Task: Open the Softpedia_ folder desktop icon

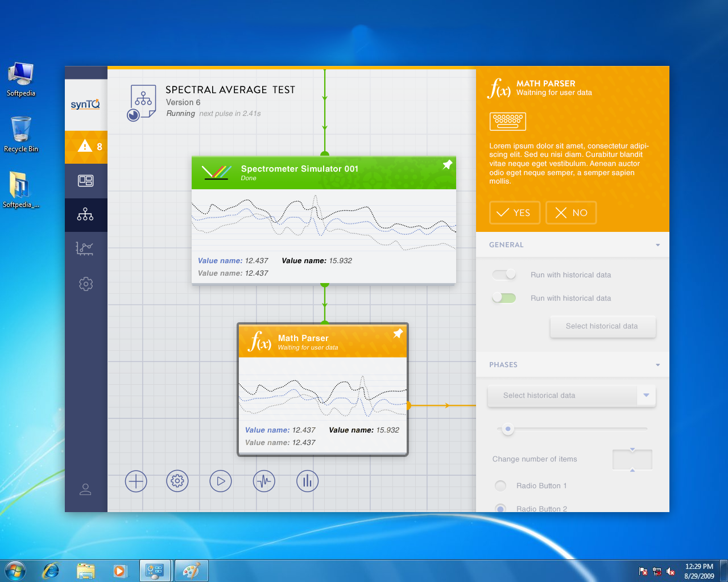Action: click(21, 190)
